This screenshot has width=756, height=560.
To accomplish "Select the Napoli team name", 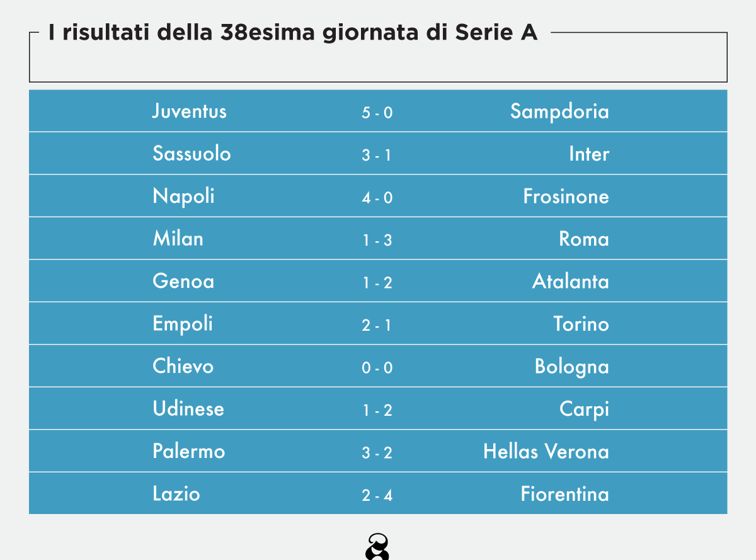I will pyautogui.click(x=183, y=197).
